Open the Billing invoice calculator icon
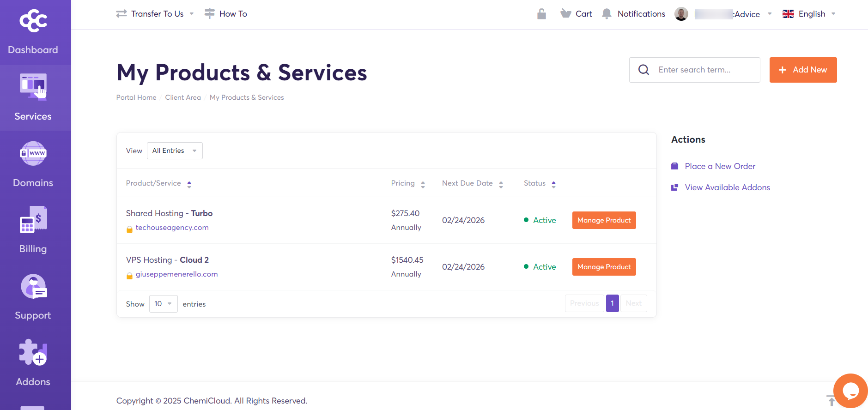Screen dimensions: 868x410 (33, 220)
